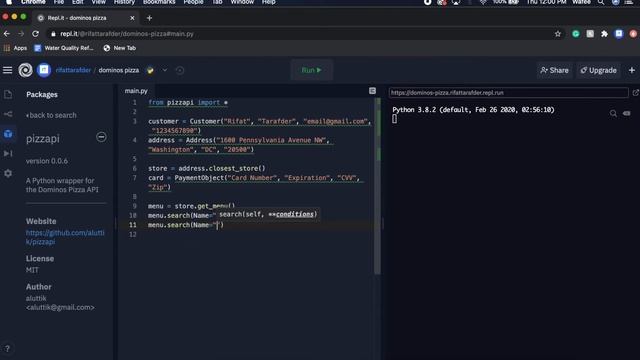The width and height of the screenshot is (640, 360).
Task: Open the Repl.it hamburger menu
Action: click(x=7, y=70)
